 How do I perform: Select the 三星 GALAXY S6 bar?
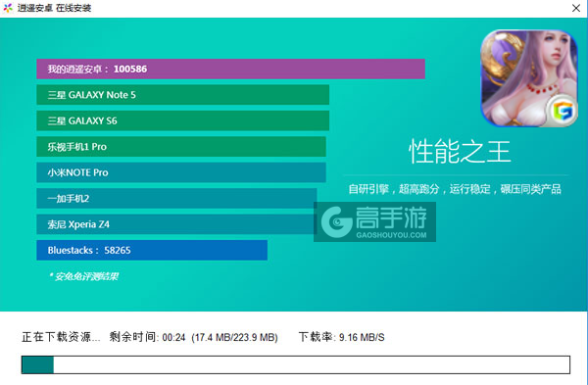point(182,120)
